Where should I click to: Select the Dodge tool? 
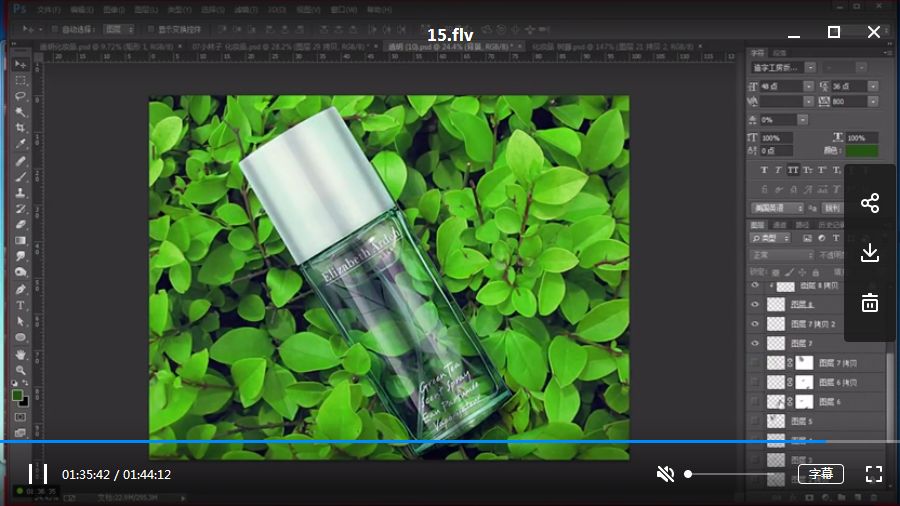pos(20,273)
